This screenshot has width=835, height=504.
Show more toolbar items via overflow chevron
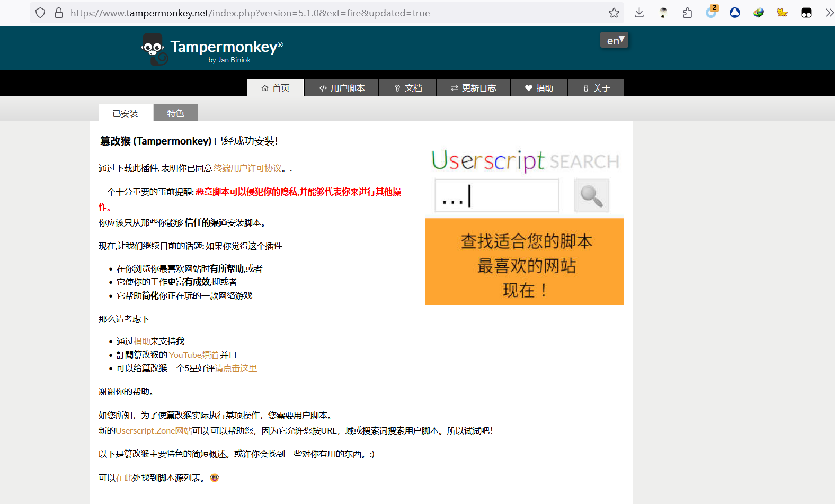[829, 13]
